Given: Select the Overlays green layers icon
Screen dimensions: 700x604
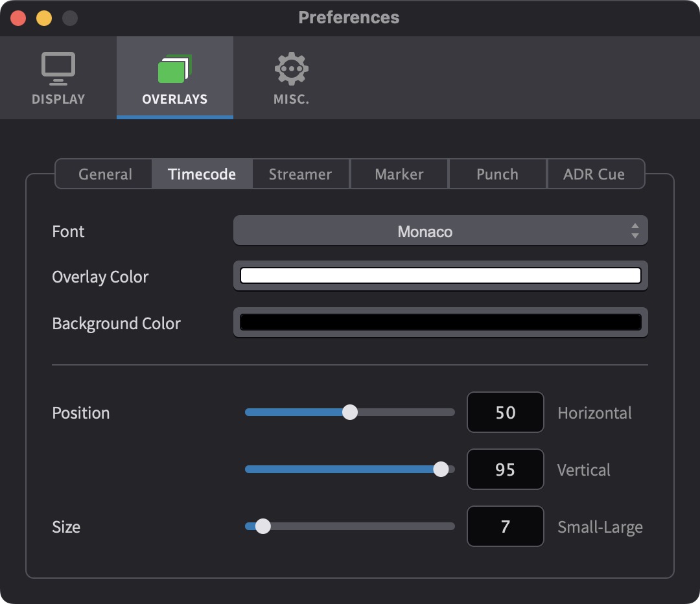Looking at the screenshot, I should 175,69.
